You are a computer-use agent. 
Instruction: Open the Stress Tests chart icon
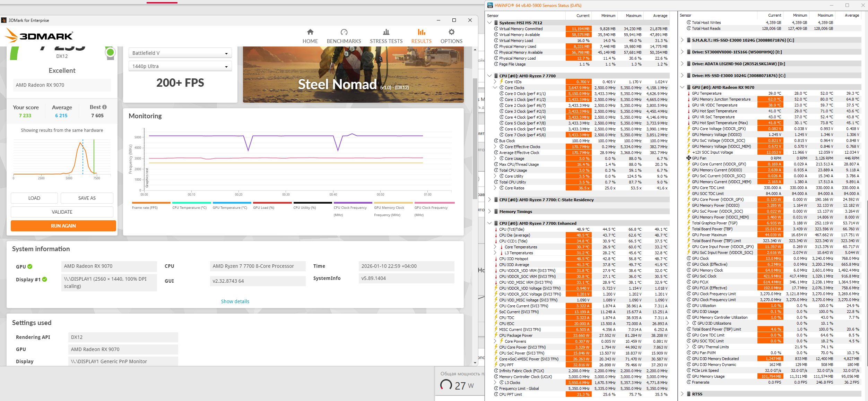pyautogui.click(x=386, y=32)
